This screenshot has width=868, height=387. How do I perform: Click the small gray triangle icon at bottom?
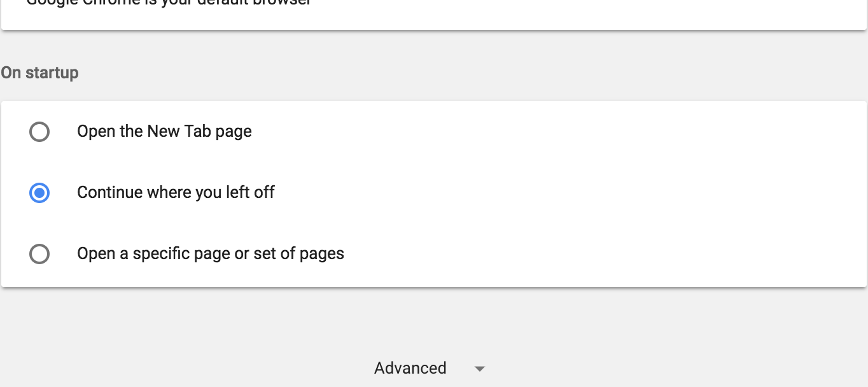pos(480,369)
